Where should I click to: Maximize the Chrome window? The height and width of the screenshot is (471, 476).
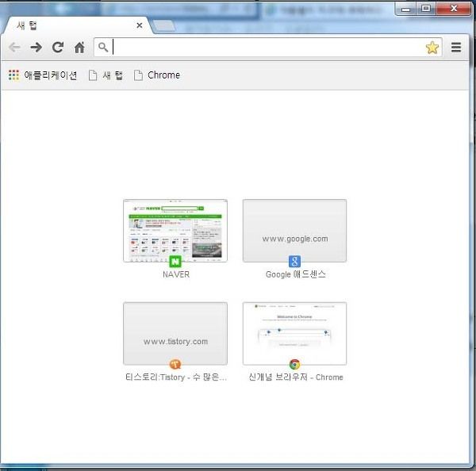(426, 9)
